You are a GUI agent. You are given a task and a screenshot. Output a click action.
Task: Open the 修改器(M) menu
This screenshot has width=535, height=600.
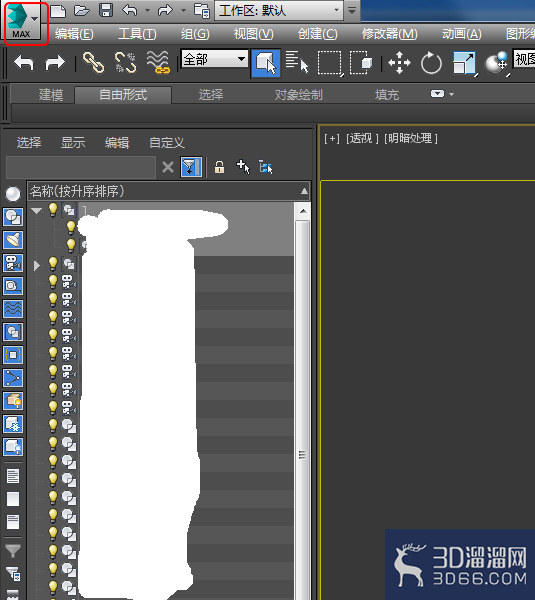click(390, 34)
